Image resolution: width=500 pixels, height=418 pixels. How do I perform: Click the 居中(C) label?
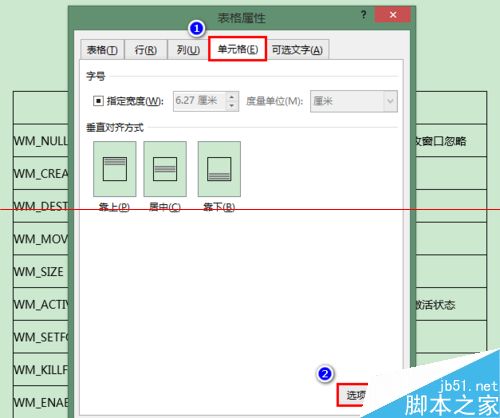point(165,207)
